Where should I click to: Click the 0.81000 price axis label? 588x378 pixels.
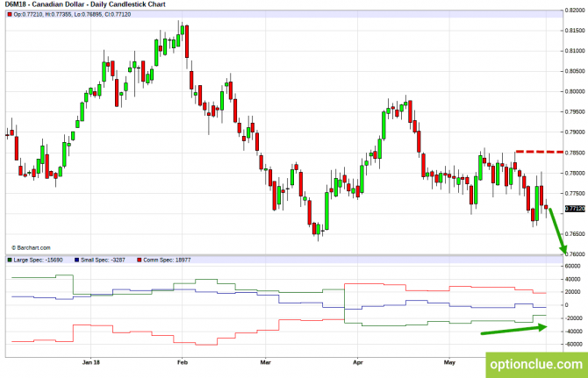coord(575,51)
